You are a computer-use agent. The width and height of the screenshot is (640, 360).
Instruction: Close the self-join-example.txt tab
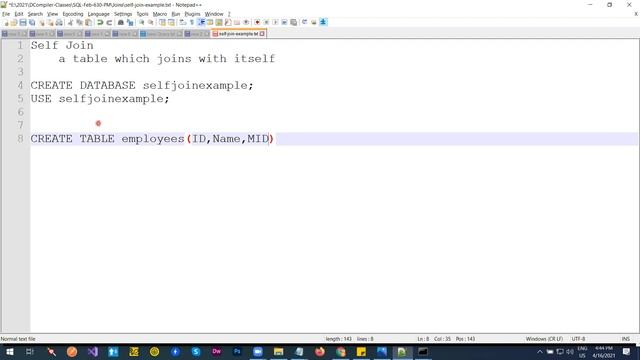coord(262,34)
